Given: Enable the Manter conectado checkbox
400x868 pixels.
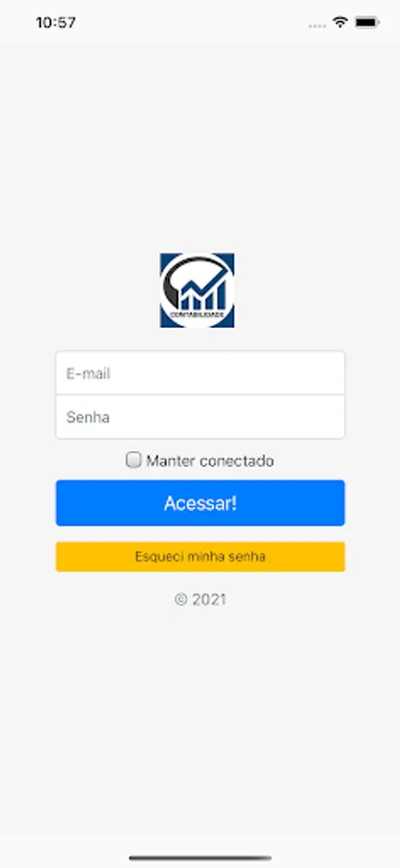Looking at the screenshot, I should 133,460.
